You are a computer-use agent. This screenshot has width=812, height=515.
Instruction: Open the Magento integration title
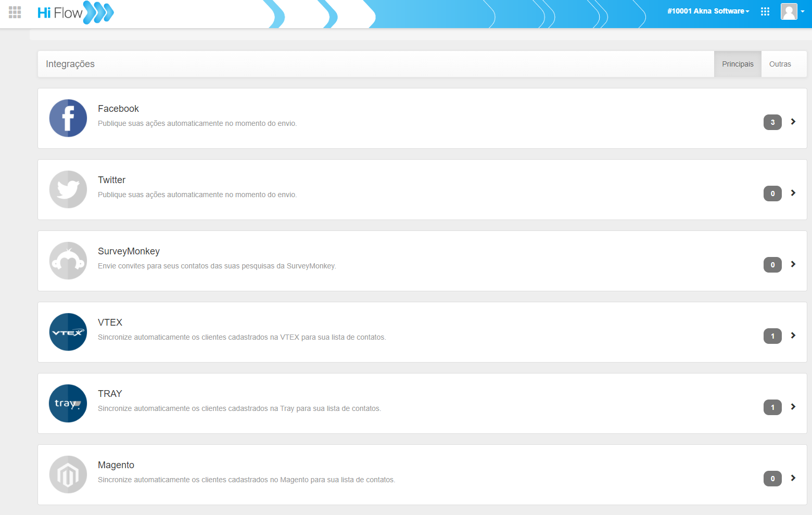pos(116,465)
